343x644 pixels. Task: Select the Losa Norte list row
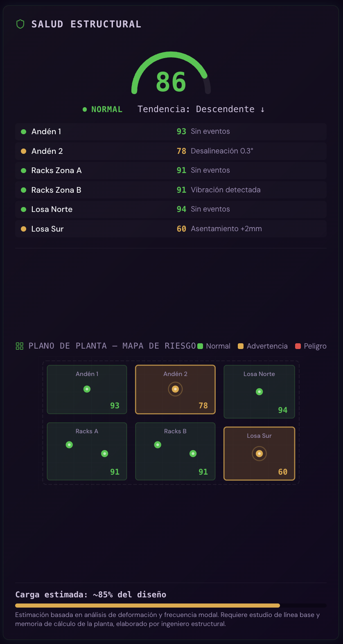click(x=171, y=209)
